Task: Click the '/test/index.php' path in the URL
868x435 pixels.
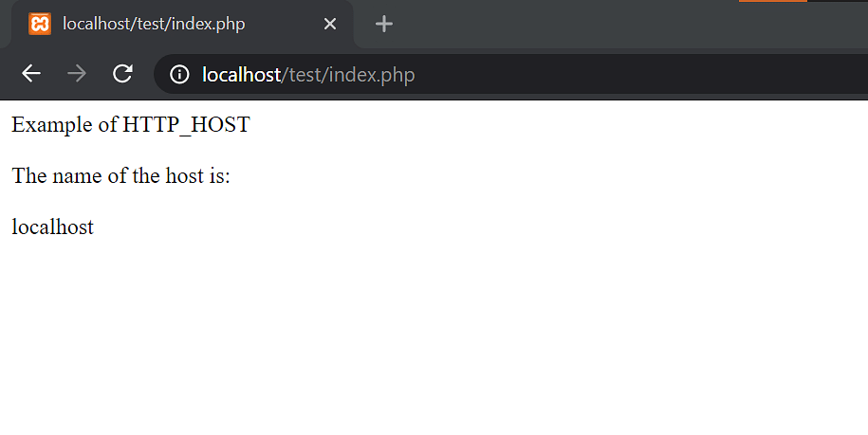Action: click(348, 75)
